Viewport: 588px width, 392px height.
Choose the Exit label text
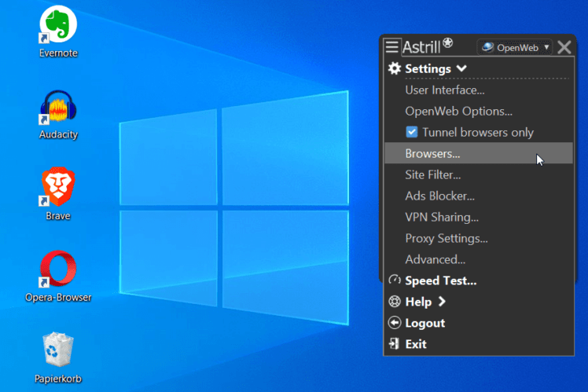416,344
